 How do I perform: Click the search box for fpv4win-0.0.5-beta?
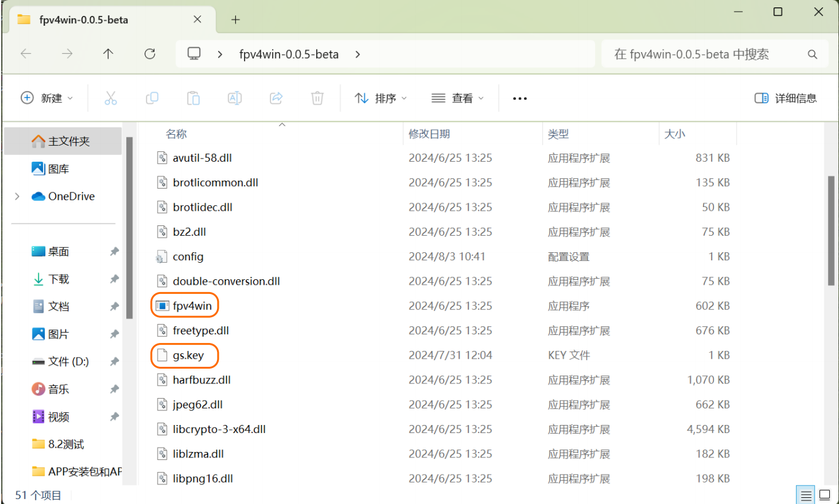point(705,54)
